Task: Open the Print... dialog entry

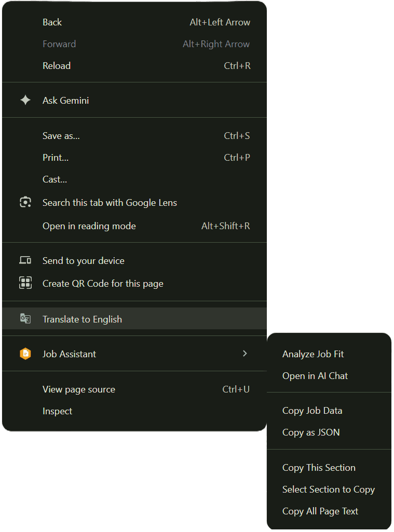Action: click(134, 158)
